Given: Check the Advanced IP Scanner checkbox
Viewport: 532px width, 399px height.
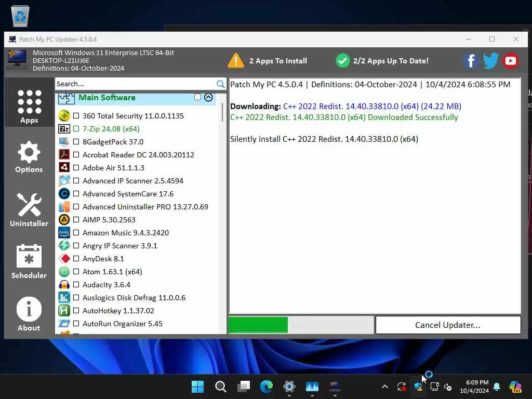Looking at the screenshot, I should pyautogui.click(x=76, y=181).
